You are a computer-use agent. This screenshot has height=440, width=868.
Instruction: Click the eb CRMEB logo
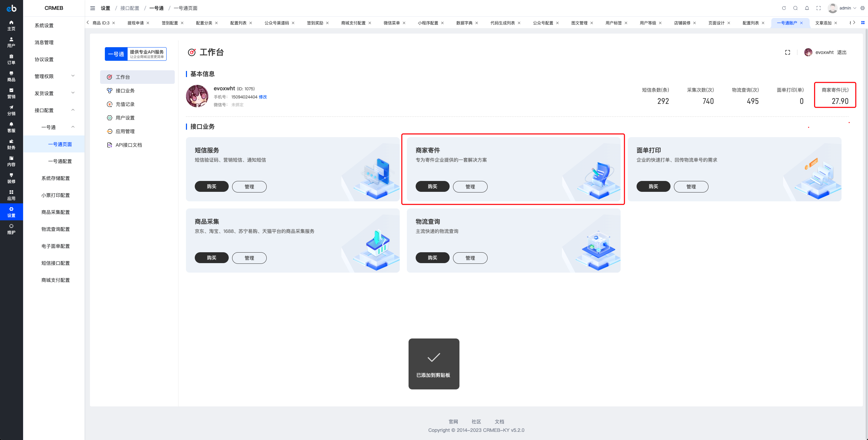tap(11, 8)
